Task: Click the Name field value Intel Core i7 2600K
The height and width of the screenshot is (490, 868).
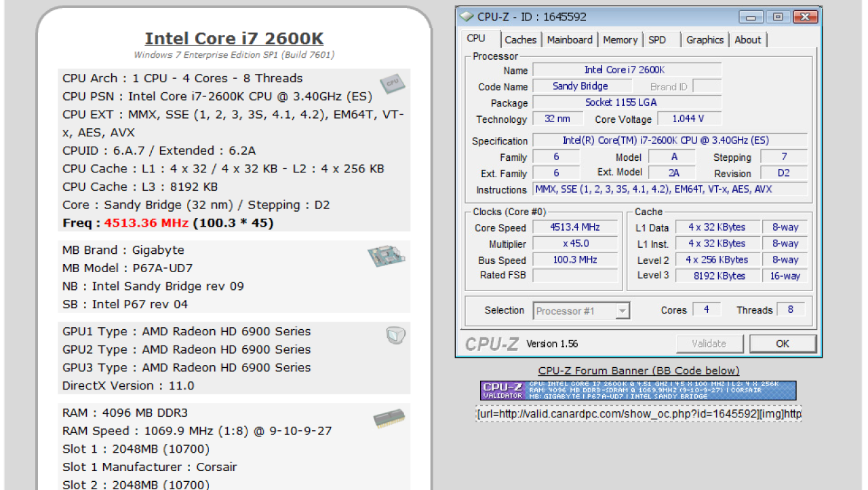Action: point(627,70)
